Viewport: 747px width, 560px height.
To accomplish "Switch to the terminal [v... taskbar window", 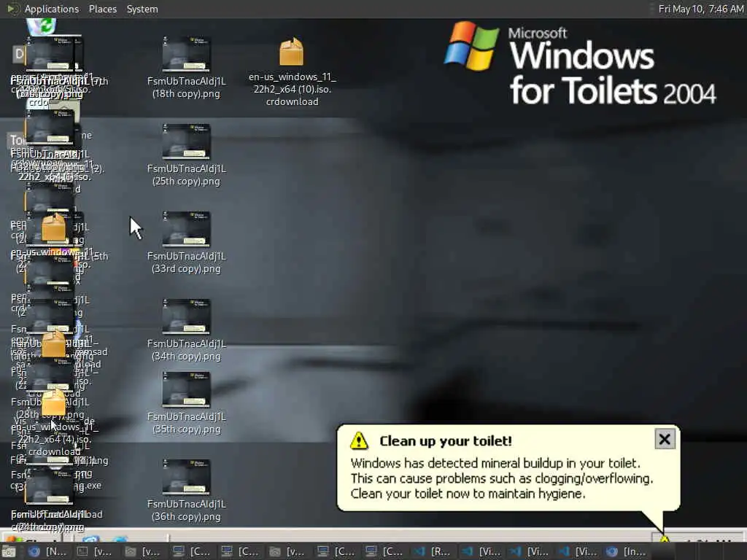I will tap(95, 552).
